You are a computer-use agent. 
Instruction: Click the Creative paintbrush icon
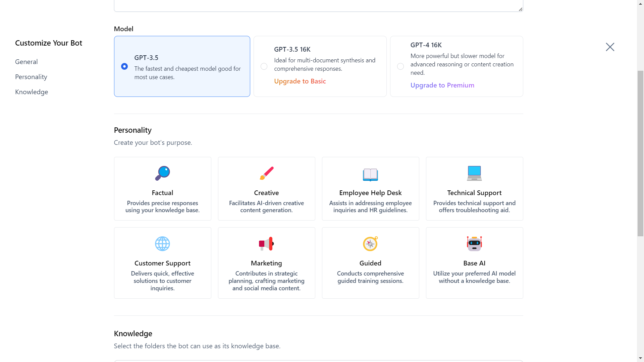click(266, 173)
